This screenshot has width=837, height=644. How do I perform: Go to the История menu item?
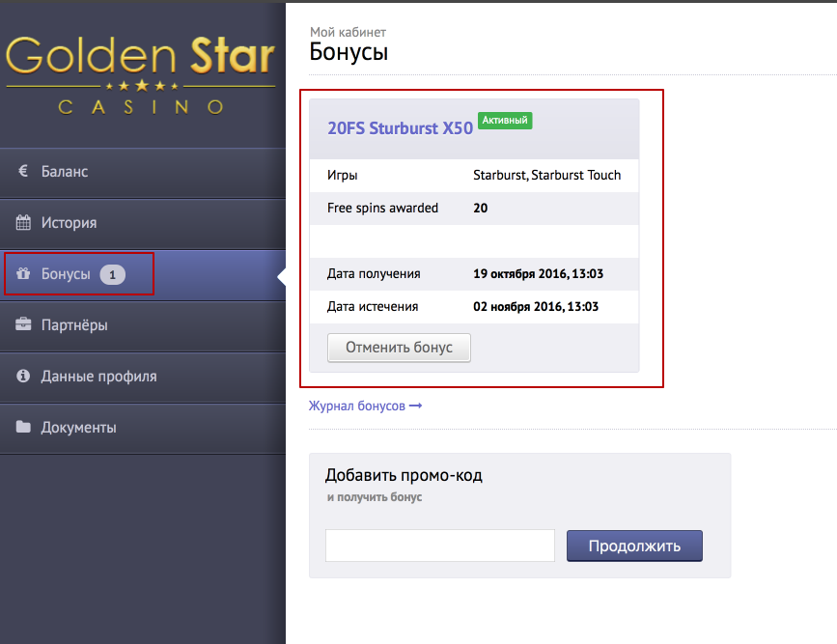[69, 223]
